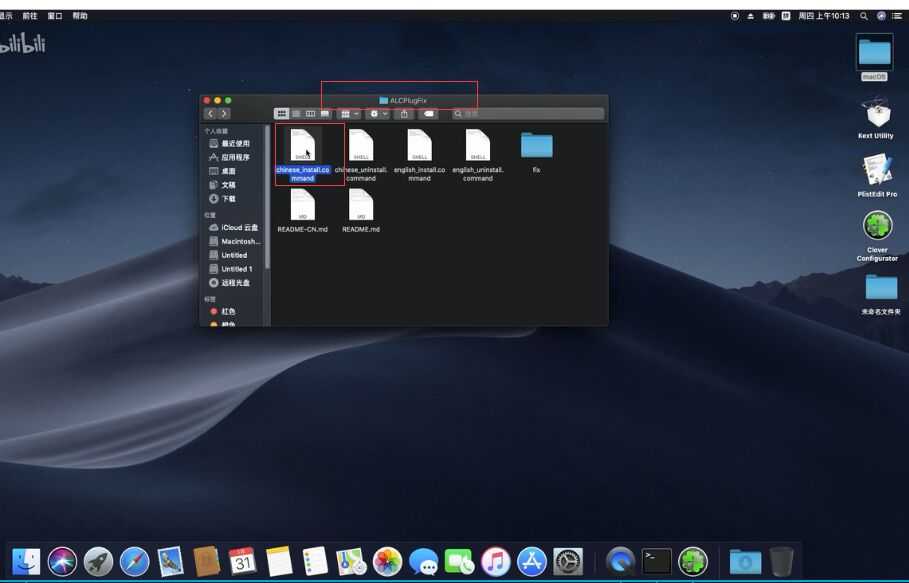Open Calendar from the Dock

tap(242, 561)
